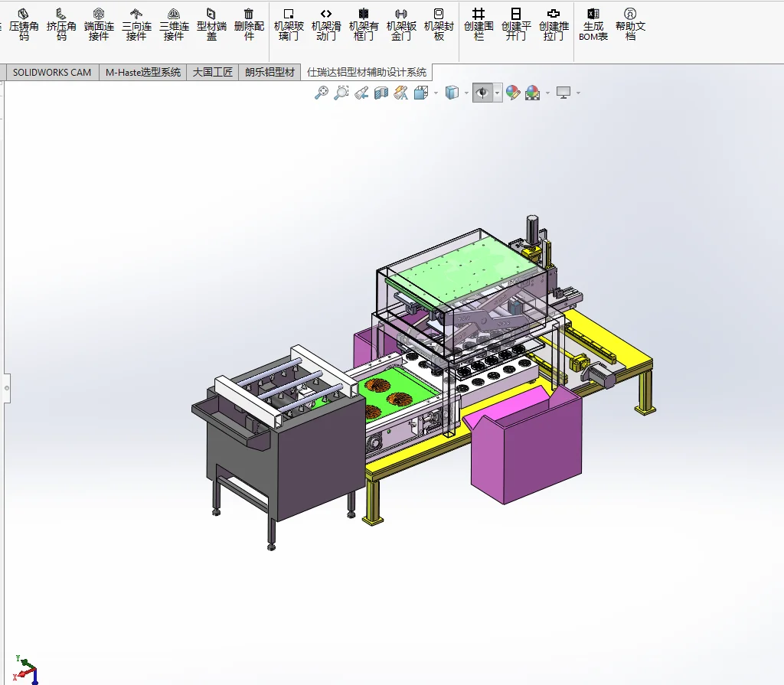The width and height of the screenshot is (784, 685).
Task: Insert an 端面连接件
Action: coord(99,24)
